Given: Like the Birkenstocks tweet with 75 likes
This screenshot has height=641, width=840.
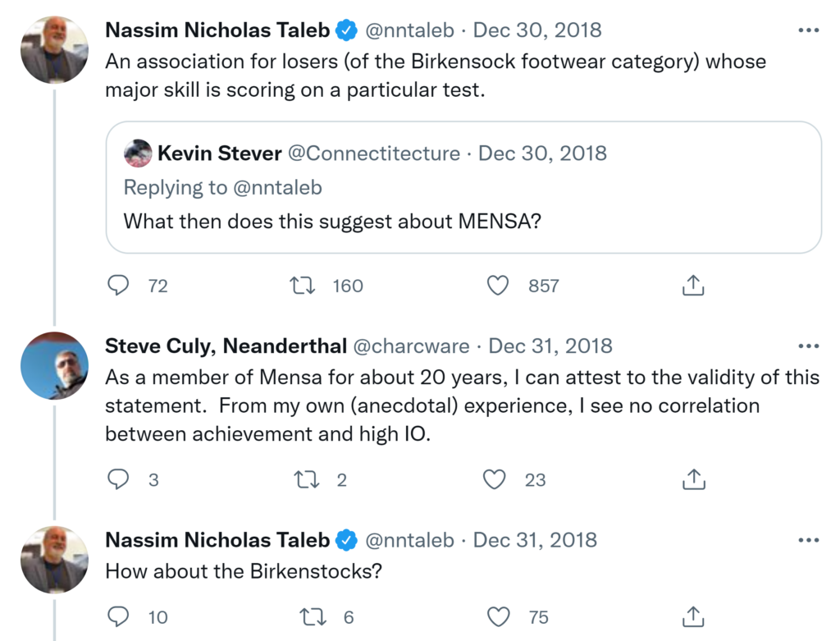Looking at the screenshot, I should point(498,617).
